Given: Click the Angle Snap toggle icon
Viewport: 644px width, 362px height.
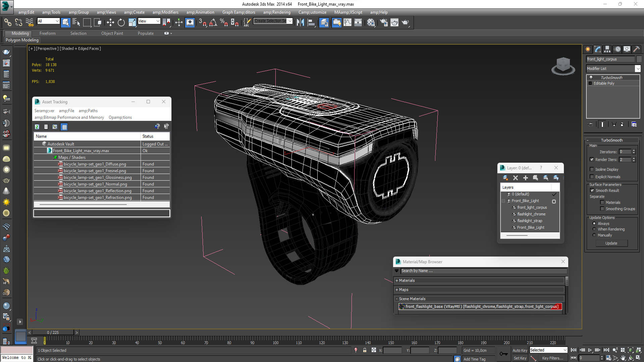Looking at the screenshot, I should tap(213, 22).
